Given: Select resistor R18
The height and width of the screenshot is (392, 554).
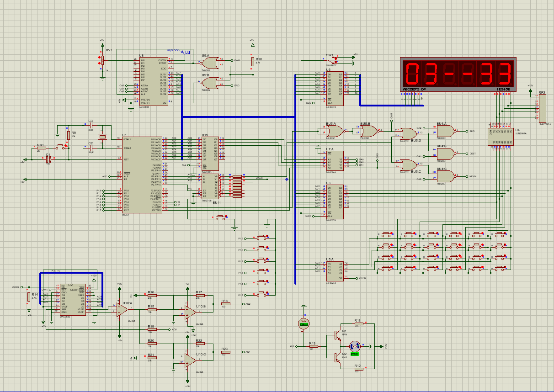Looking at the screenshot, I should (225, 304).
